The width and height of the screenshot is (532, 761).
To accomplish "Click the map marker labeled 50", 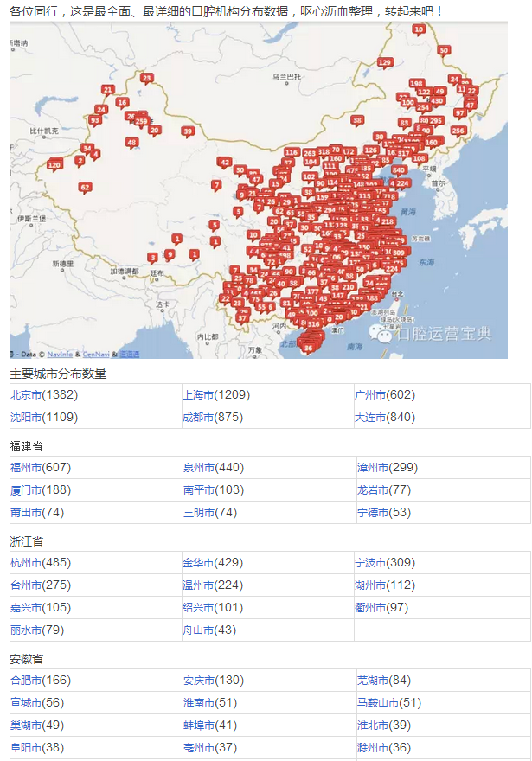I will 444,50.
